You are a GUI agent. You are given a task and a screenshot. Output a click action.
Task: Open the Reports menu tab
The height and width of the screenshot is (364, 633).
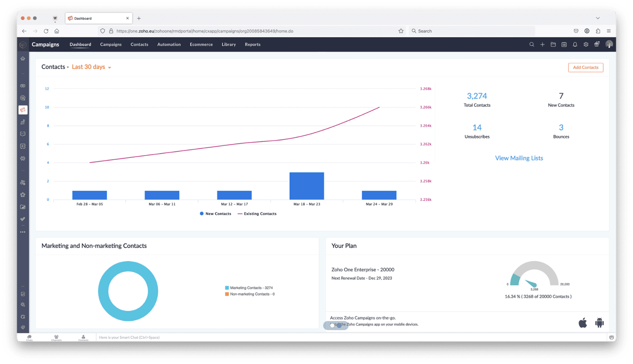click(x=252, y=44)
